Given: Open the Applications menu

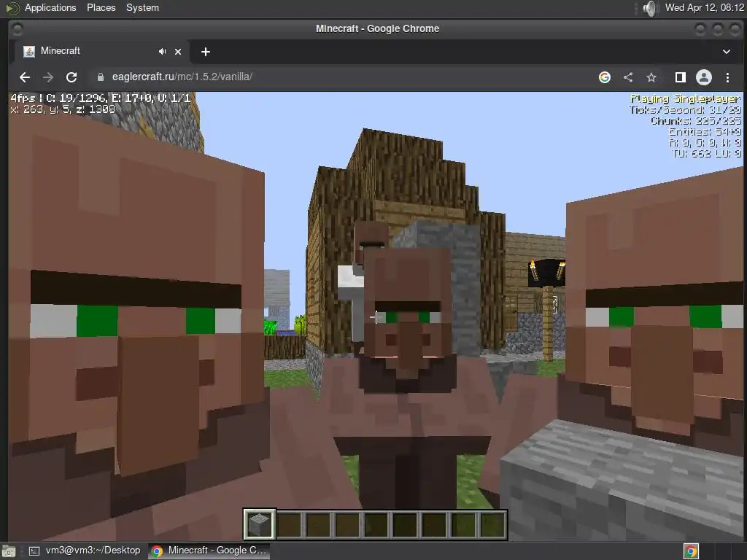Looking at the screenshot, I should (x=50, y=7).
